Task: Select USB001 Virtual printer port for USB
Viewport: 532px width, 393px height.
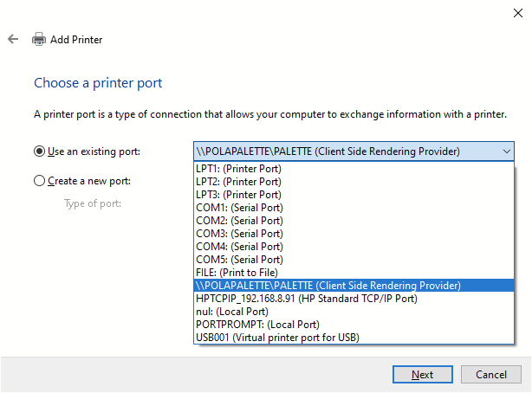Action: [x=278, y=337]
